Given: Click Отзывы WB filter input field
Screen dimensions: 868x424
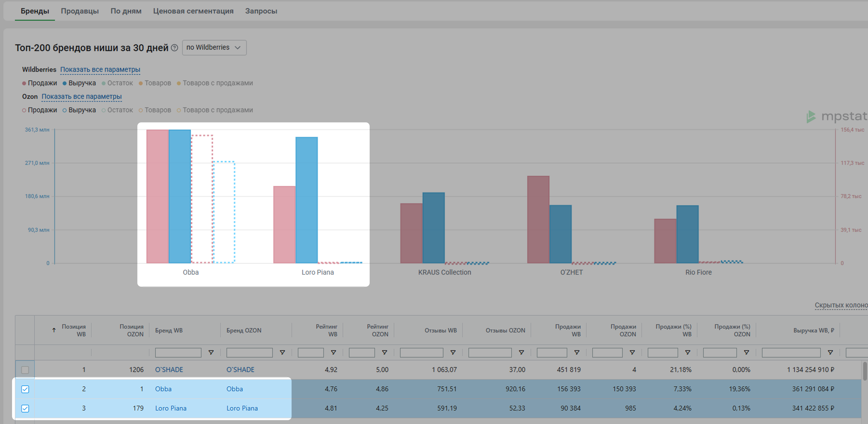Looking at the screenshot, I should point(421,353).
